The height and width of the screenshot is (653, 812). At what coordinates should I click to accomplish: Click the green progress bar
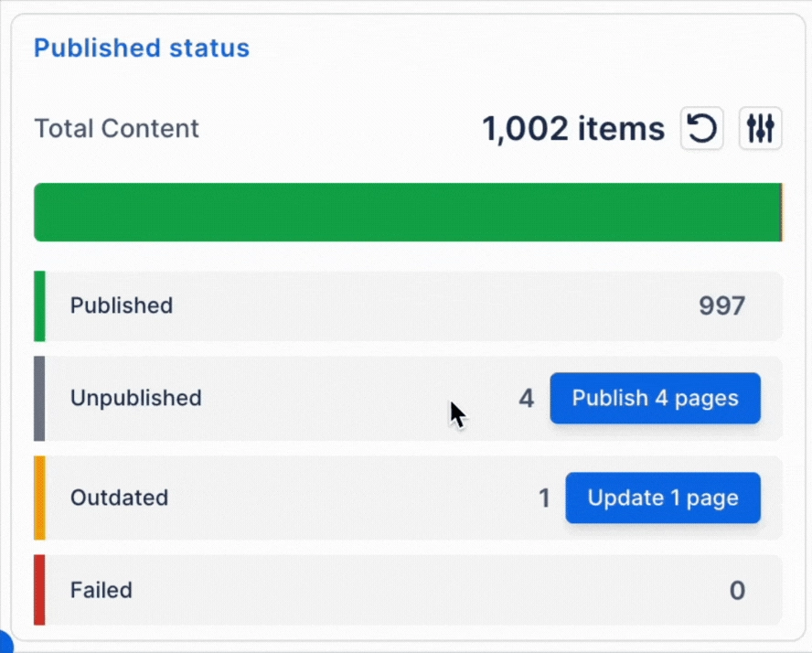click(x=402, y=211)
